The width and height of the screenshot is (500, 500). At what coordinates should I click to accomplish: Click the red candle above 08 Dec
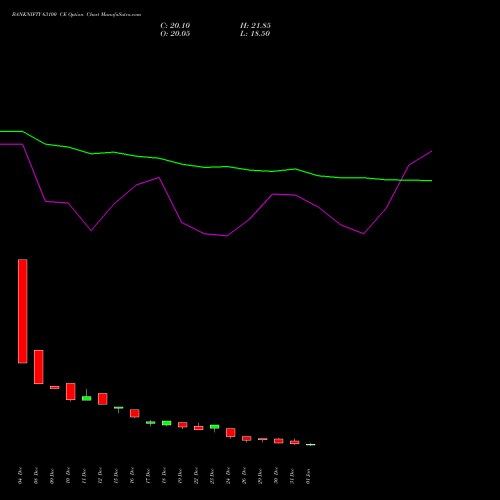click(39, 367)
